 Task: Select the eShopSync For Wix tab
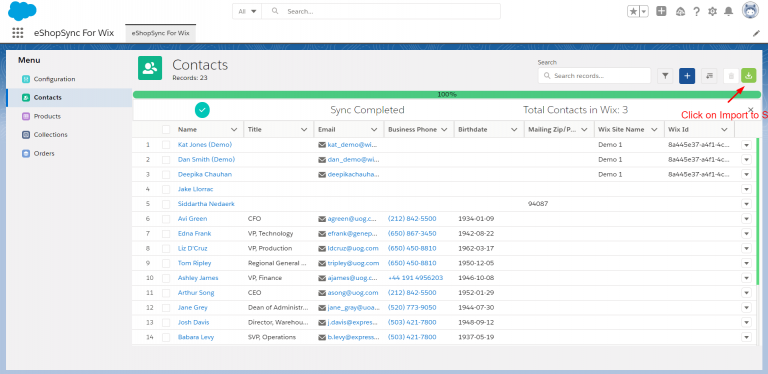pos(160,33)
